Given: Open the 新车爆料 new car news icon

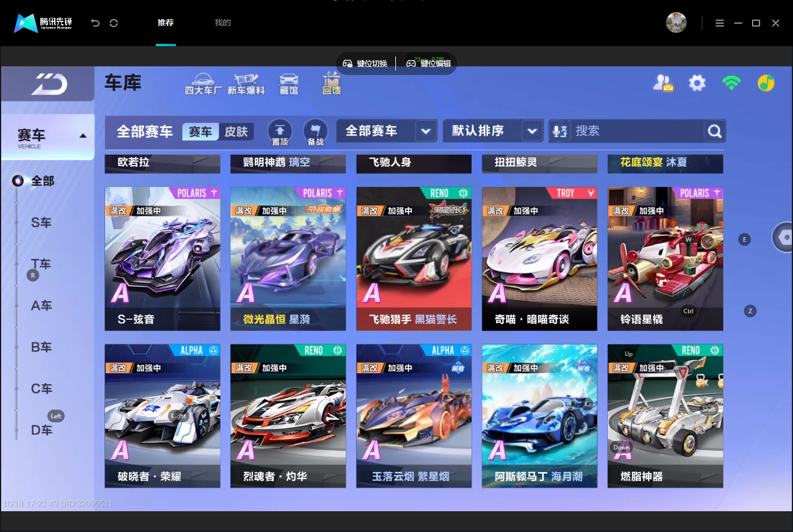Looking at the screenshot, I should coord(246,84).
